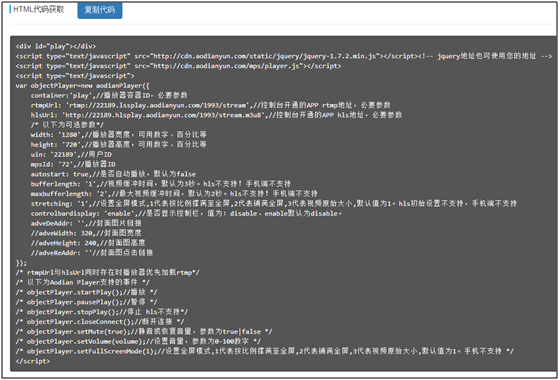This screenshot has width=560, height=380.
Task: Click the stretching: '1' line
Action: [x=274, y=204]
